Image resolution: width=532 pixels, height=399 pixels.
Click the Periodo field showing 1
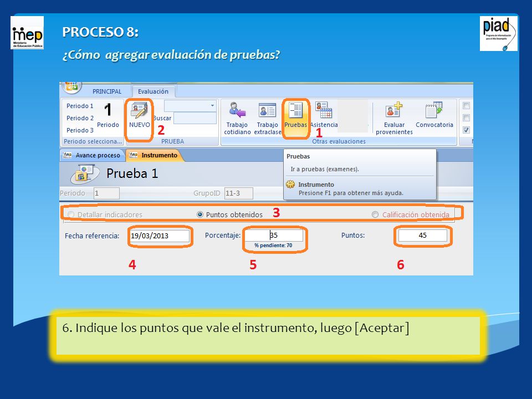pyautogui.click(x=106, y=193)
